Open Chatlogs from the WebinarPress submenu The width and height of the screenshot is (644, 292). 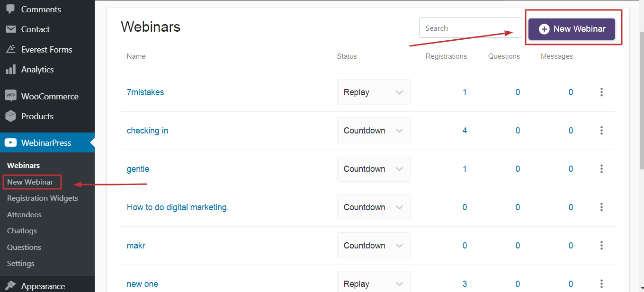click(22, 230)
